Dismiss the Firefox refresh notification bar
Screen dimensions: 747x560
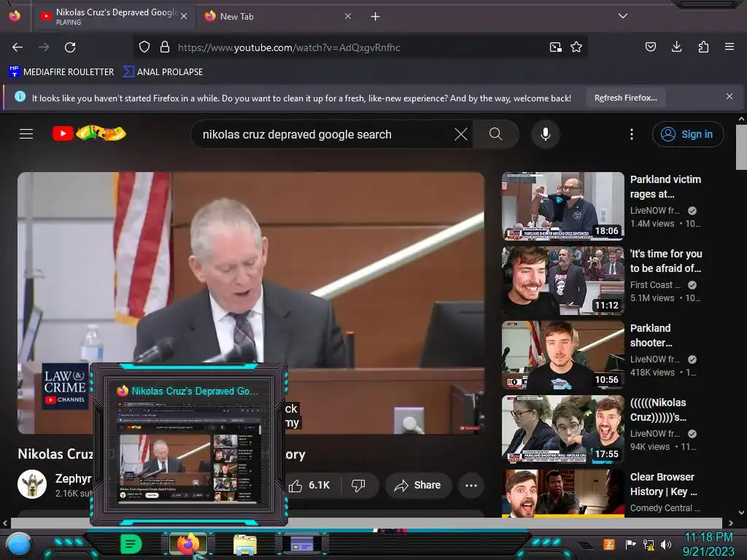pyautogui.click(x=729, y=97)
